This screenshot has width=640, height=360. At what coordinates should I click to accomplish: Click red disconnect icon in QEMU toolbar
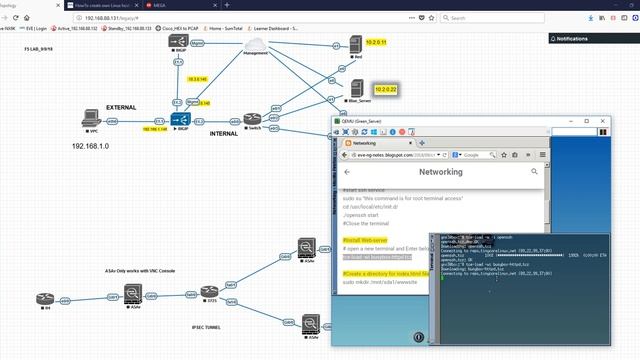[x=402, y=132]
